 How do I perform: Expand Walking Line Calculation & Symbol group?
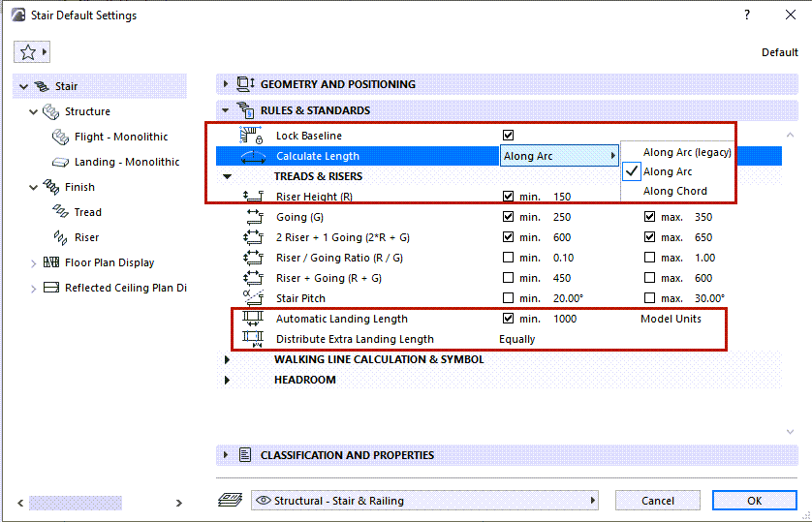(227, 359)
